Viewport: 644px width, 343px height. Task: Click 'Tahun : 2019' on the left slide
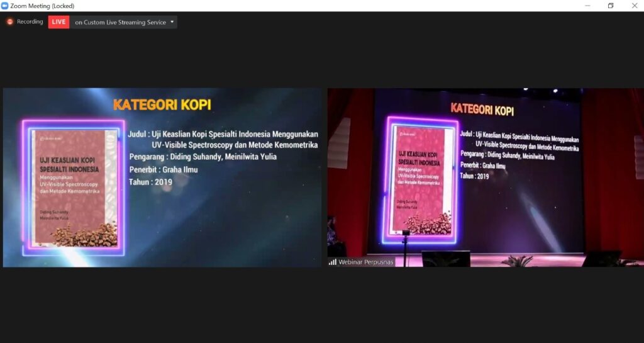pyautogui.click(x=150, y=182)
